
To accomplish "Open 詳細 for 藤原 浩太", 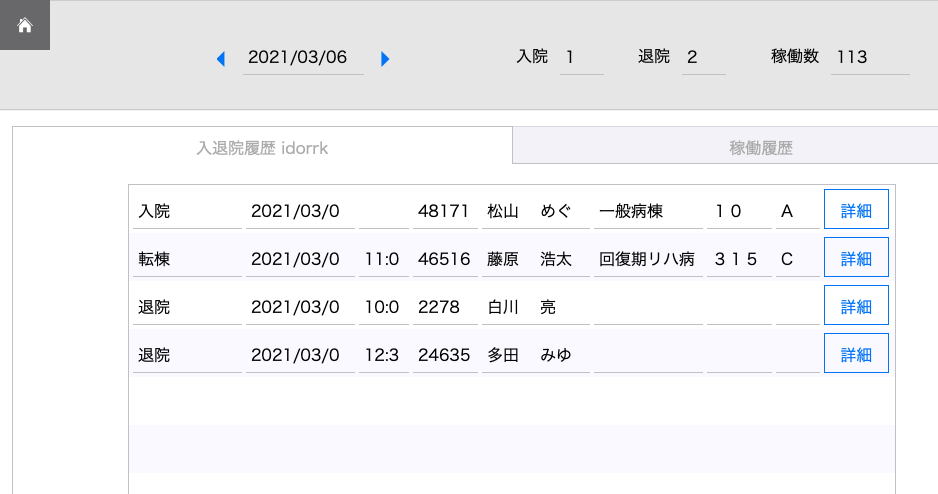I will click(x=856, y=257).
